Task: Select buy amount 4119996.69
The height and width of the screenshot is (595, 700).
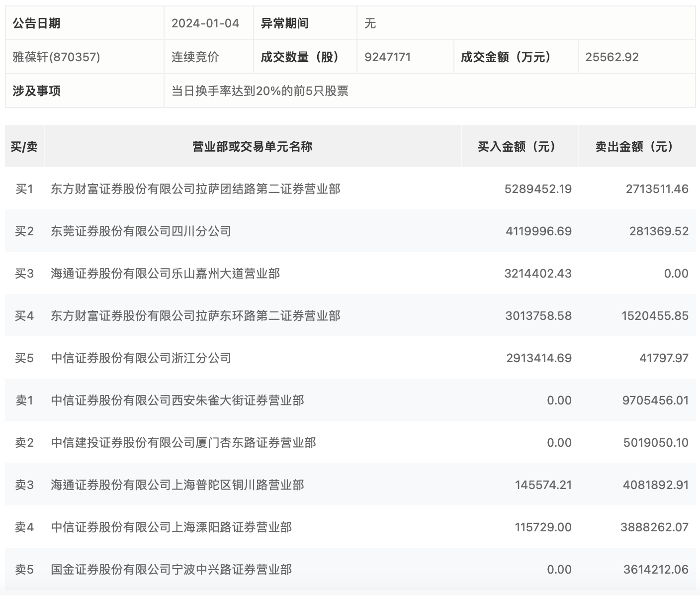Action: pos(539,231)
